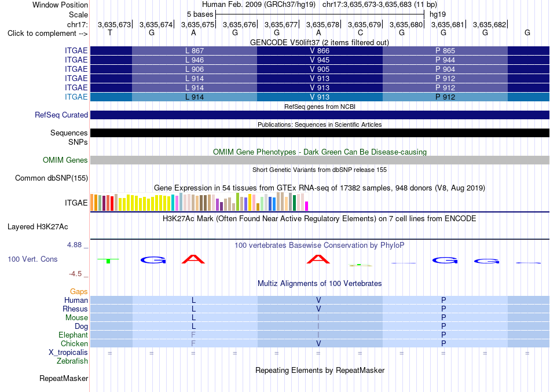Click the V codon in the Chicken row
The image size is (550, 392).
click(x=318, y=343)
